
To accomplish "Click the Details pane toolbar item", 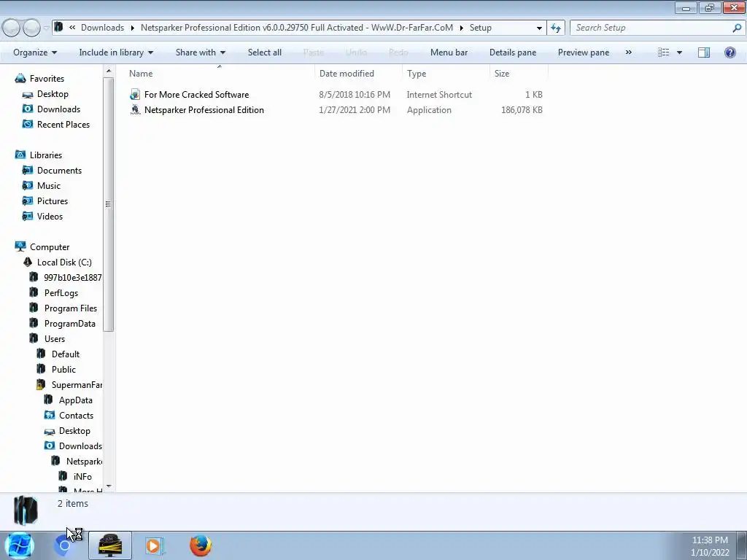I will point(513,52).
